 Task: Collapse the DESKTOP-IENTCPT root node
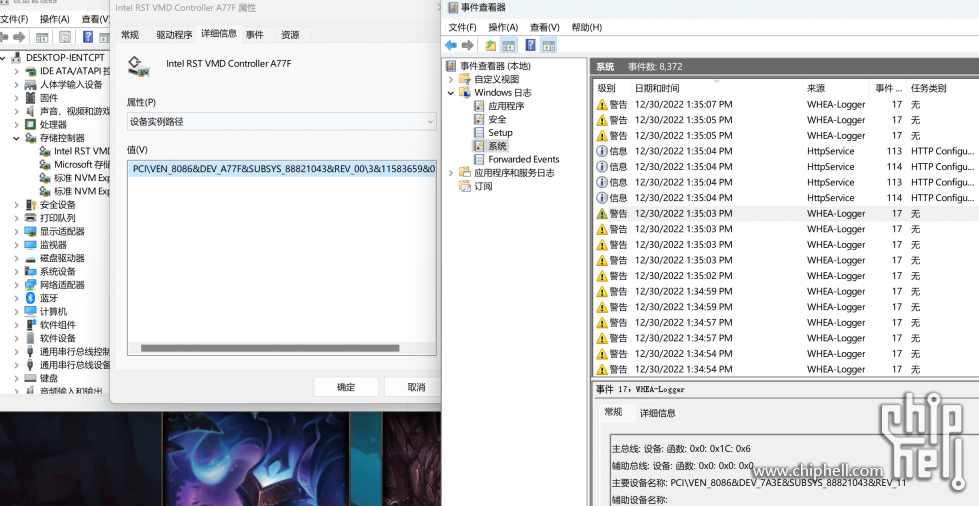click(x=4, y=57)
